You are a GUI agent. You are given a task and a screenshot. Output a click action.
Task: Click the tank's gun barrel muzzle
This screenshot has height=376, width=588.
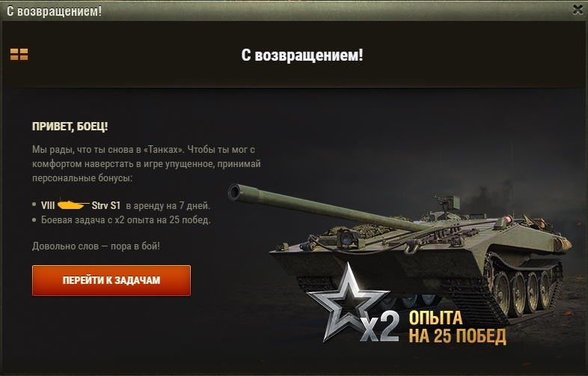[x=235, y=192]
